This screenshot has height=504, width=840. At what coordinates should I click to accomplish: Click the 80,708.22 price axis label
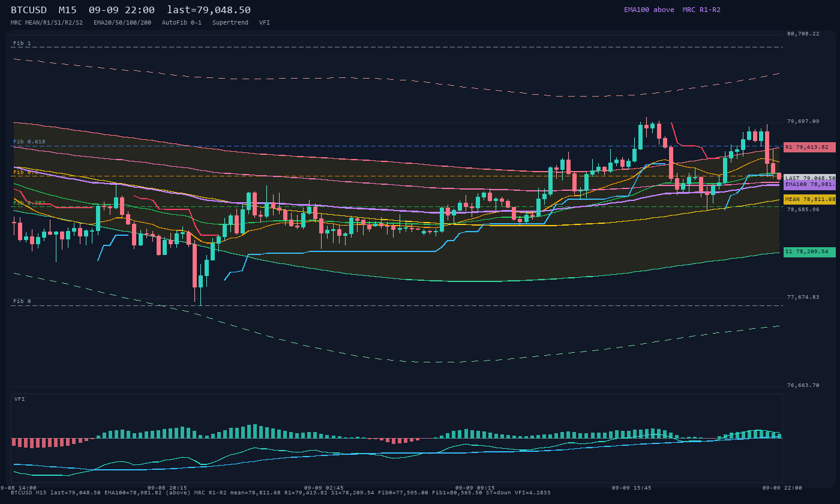(x=803, y=34)
